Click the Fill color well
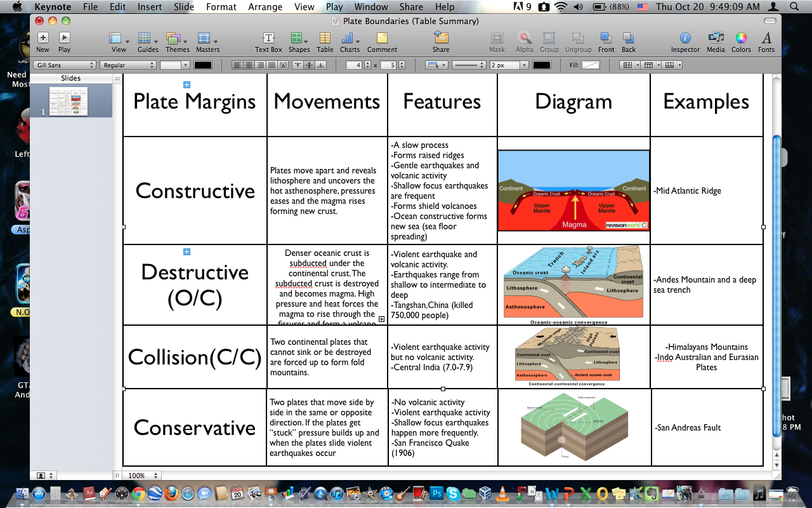Screen dimensions: 812x508 [591, 65]
